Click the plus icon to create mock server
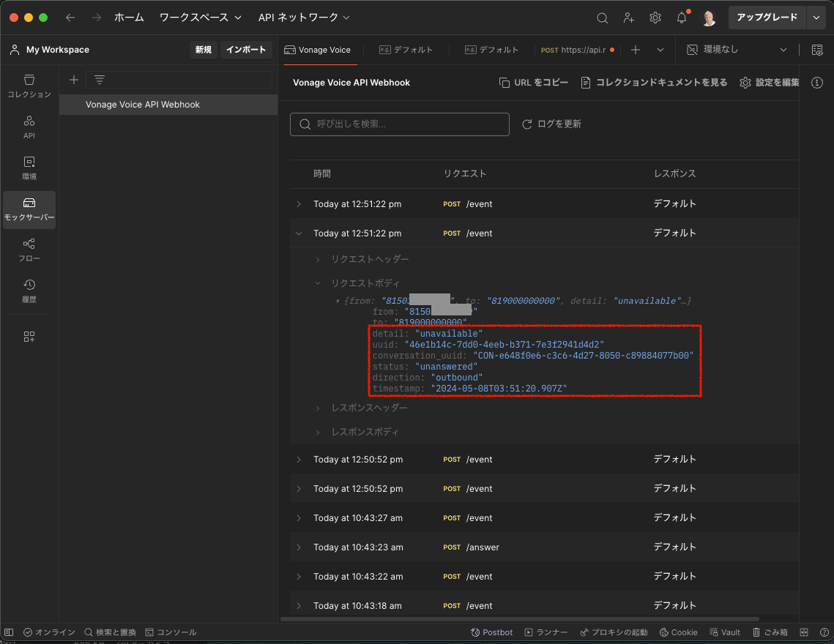Image resolution: width=834 pixels, height=644 pixels. click(x=74, y=80)
